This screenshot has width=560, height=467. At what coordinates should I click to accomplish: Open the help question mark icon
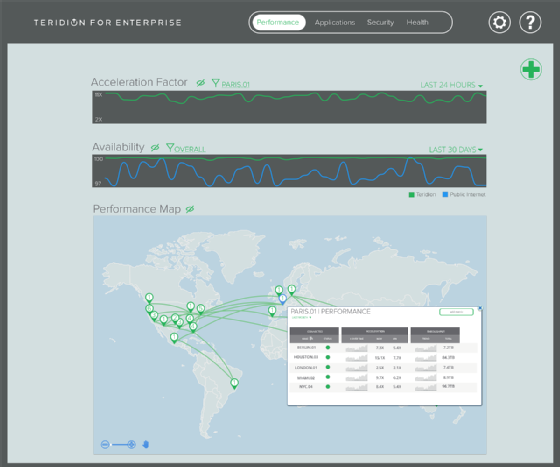tap(530, 22)
